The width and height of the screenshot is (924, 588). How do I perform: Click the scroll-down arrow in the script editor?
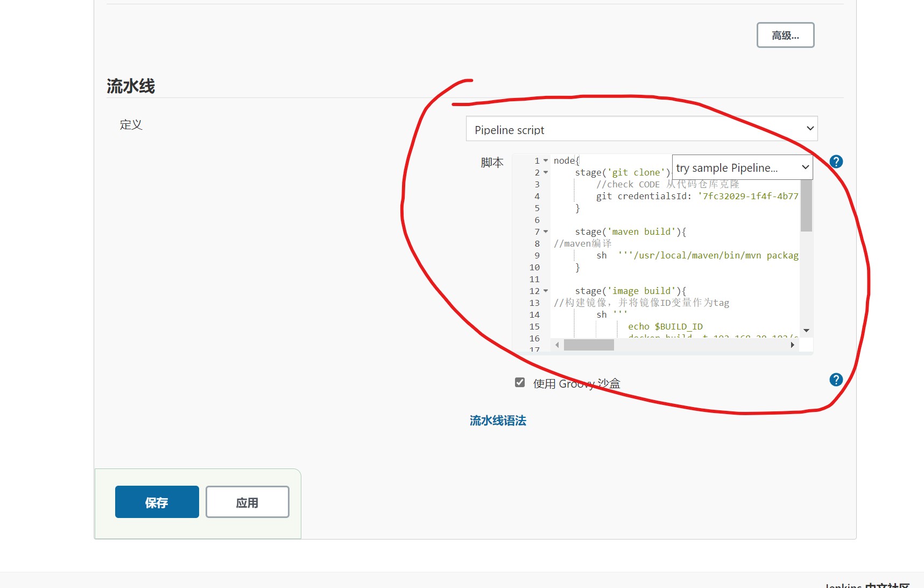[x=806, y=330]
